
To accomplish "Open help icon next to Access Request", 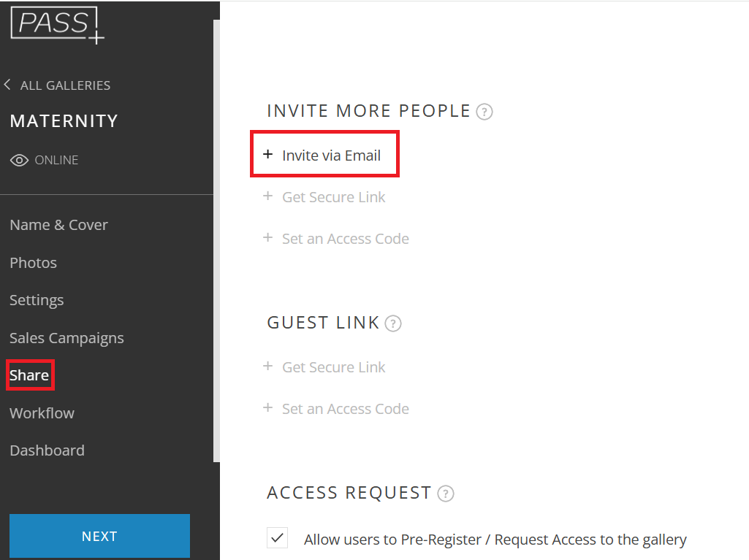I will click(x=446, y=494).
